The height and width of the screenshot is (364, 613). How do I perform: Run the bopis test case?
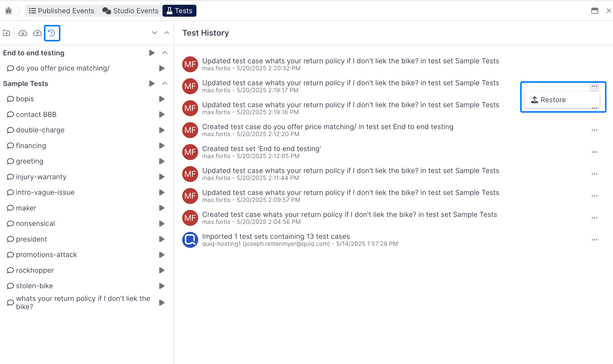click(162, 99)
